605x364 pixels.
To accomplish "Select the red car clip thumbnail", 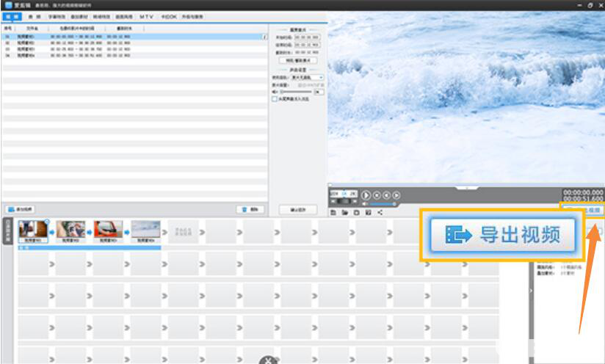I will point(109,229).
